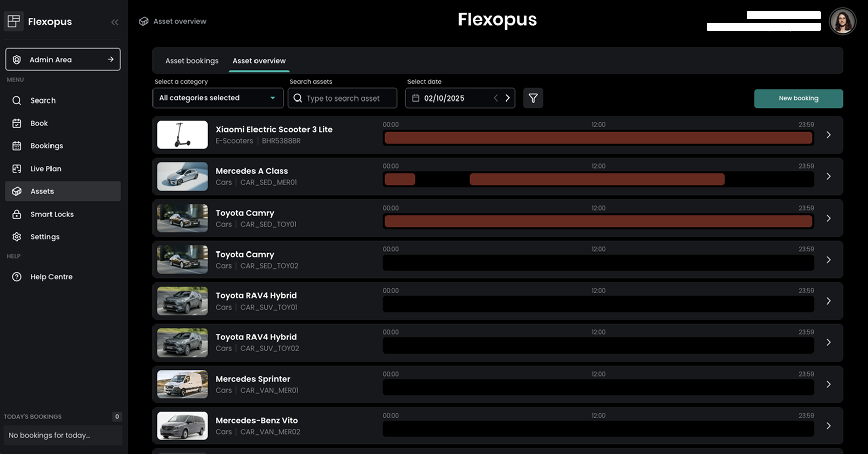Image resolution: width=868 pixels, height=454 pixels.
Task: Click the user profile avatar
Action: pos(842,22)
